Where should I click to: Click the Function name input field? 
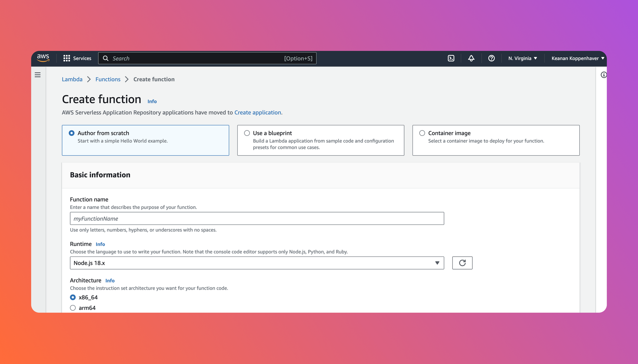(257, 219)
